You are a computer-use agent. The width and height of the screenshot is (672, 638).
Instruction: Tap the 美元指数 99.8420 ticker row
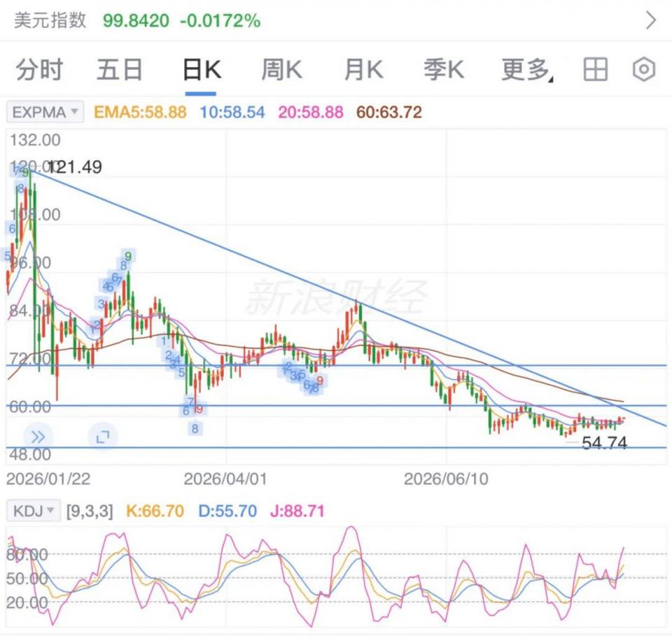point(336,20)
